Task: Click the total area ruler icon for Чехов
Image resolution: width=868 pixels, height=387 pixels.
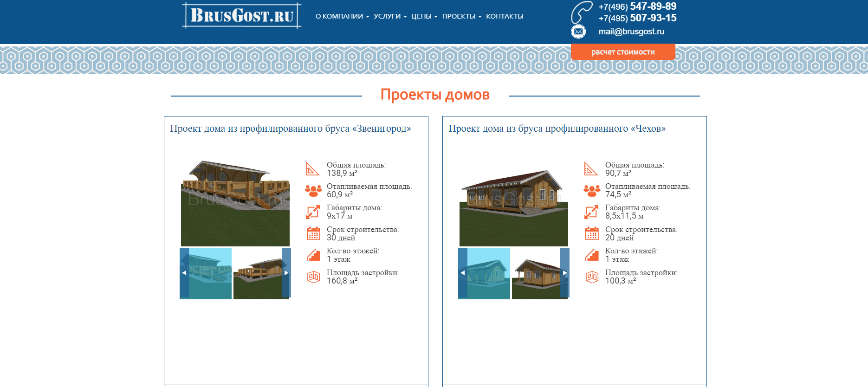Action: pyautogui.click(x=591, y=169)
